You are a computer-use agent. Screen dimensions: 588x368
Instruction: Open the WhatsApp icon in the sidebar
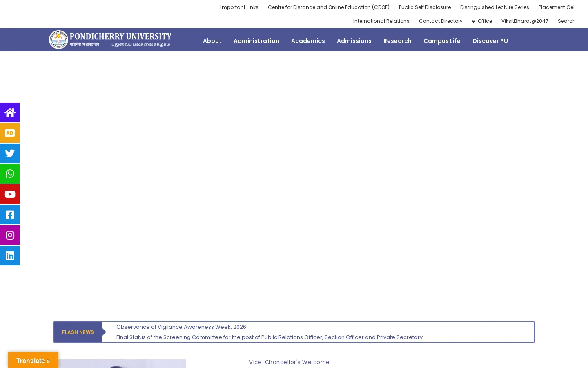click(x=10, y=174)
